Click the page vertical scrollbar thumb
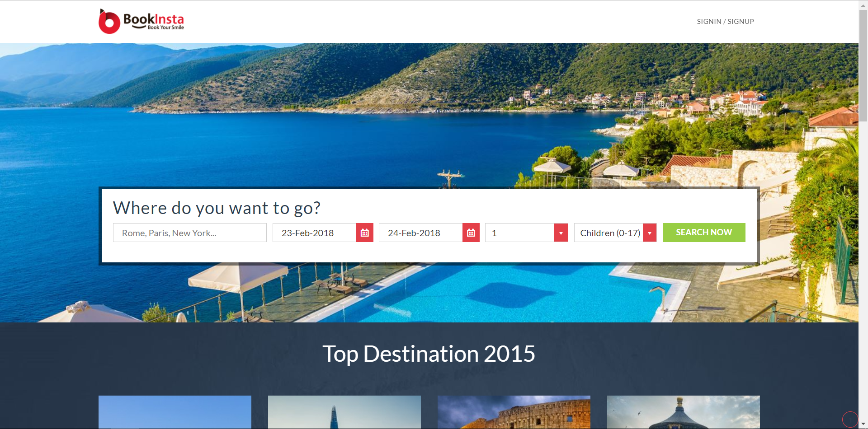The height and width of the screenshot is (429, 868). pyautogui.click(x=863, y=65)
